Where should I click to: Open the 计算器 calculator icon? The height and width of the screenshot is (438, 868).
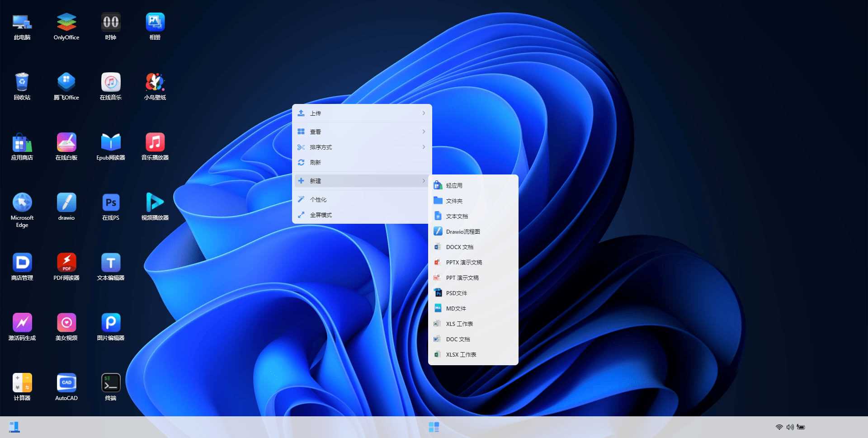(x=22, y=383)
